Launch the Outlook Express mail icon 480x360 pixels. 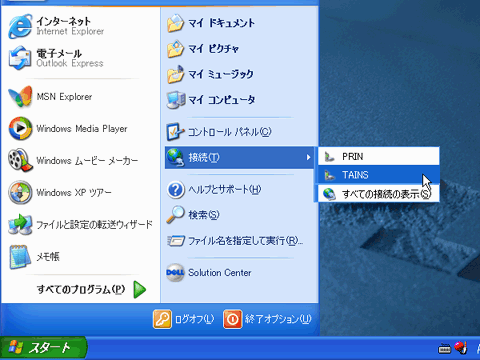20,58
